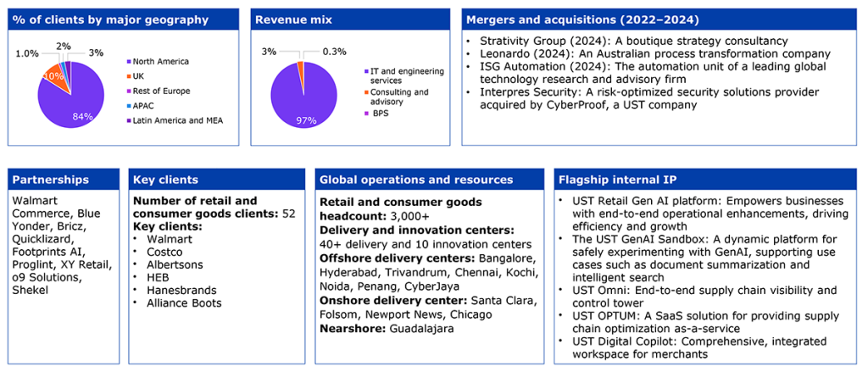
Task: Click the 'Shekel' partner name
Action: point(30,290)
